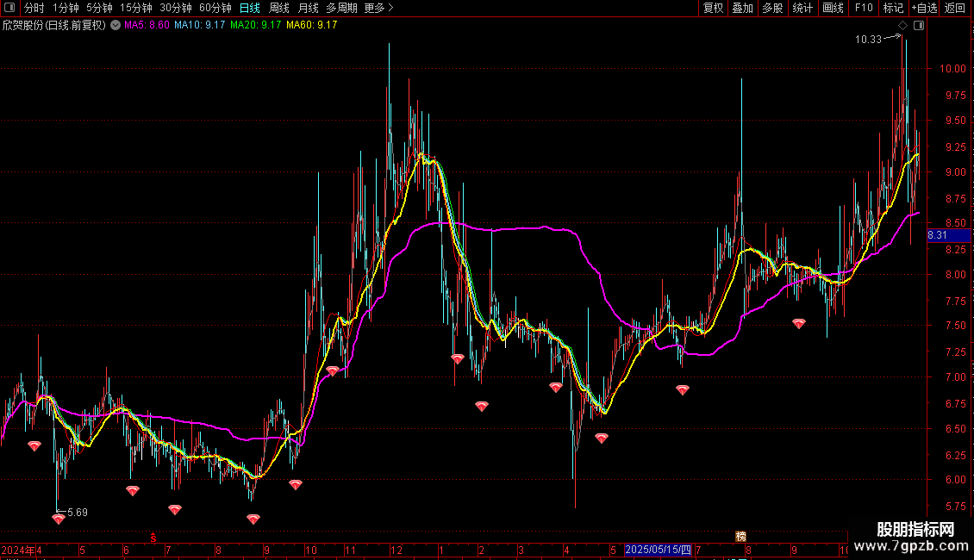Click the gem signal icon below 5.69 low
The image size is (974, 560).
pos(59,519)
